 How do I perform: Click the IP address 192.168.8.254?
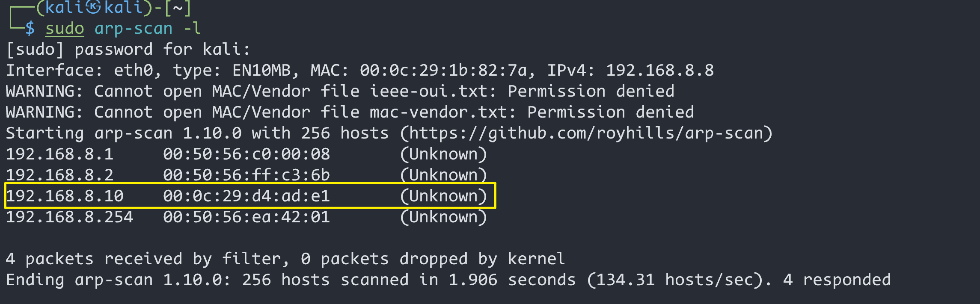click(x=69, y=217)
